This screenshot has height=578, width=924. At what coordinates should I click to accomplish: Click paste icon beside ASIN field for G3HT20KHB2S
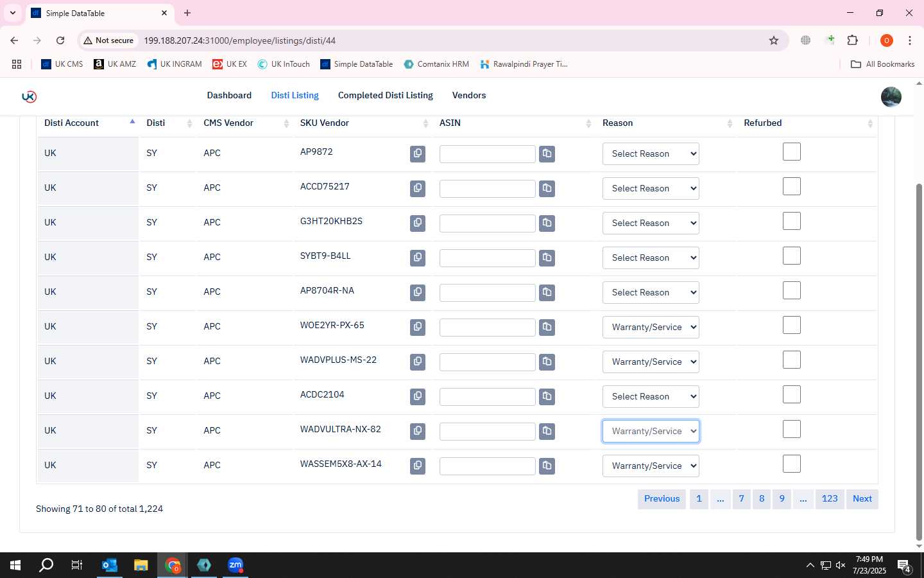[x=547, y=223]
